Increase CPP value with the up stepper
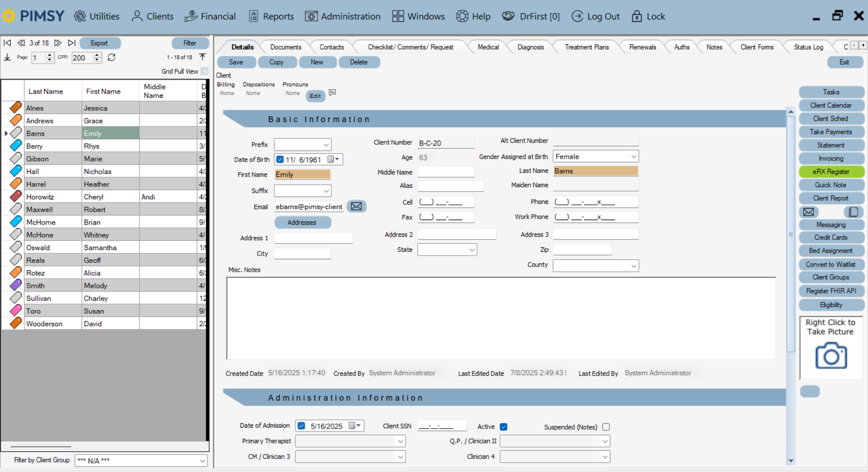Image resolution: width=868 pixels, height=472 pixels. 96,55
